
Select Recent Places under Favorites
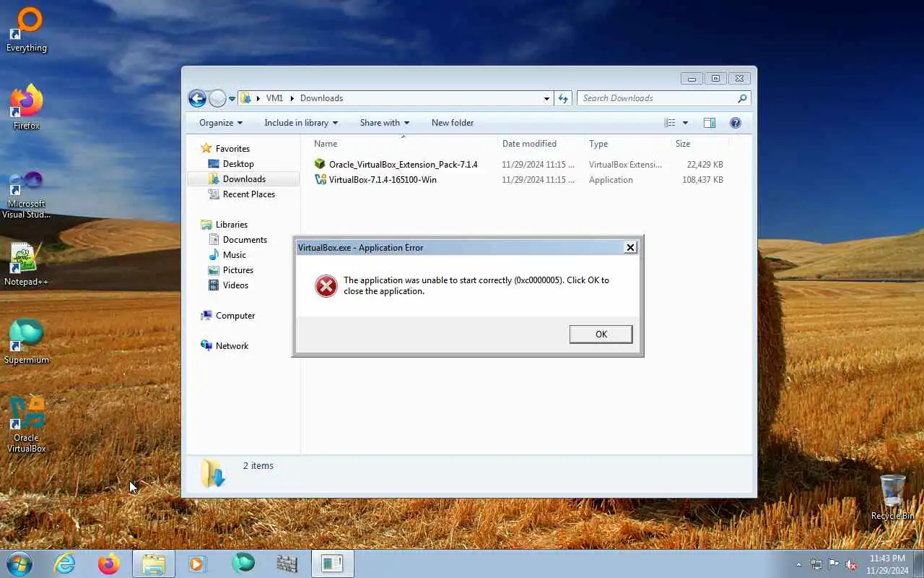click(248, 194)
